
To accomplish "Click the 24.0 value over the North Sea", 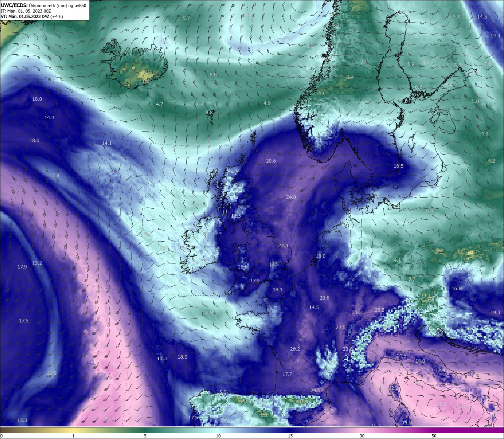I will [x=291, y=197].
